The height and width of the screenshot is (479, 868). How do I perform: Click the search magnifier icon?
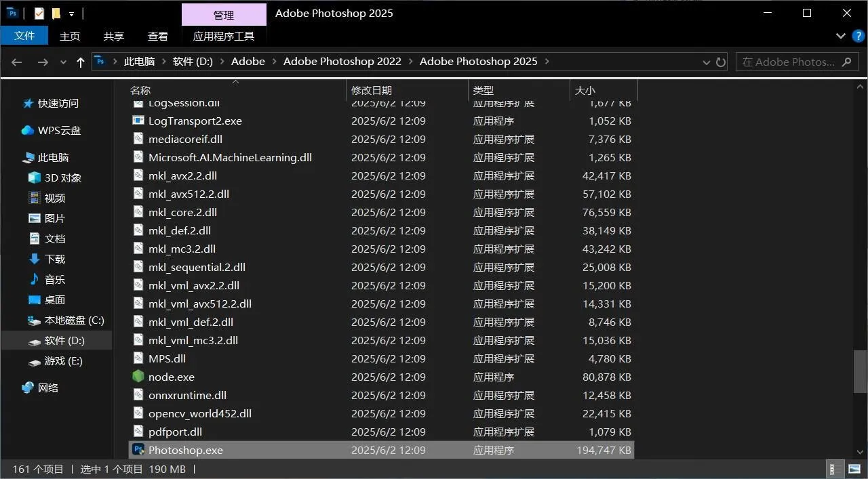pos(846,62)
